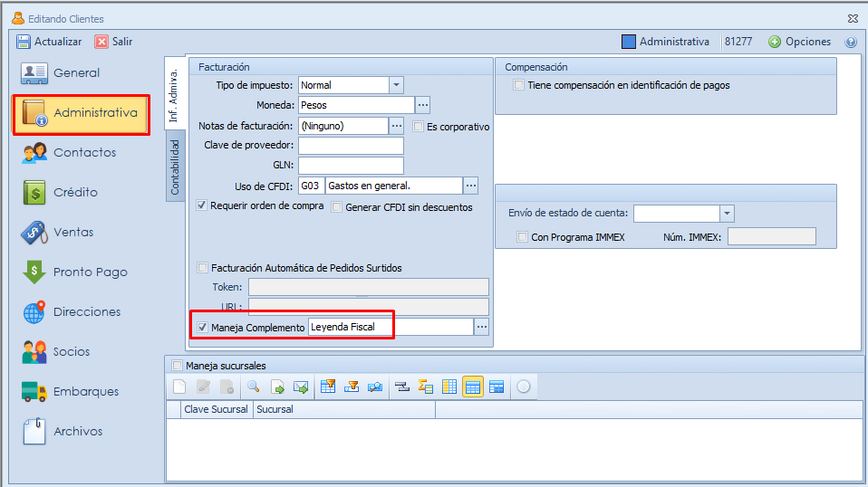Open the Contactos section icon
The height and width of the screenshot is (487, 868).
(34, 153)
